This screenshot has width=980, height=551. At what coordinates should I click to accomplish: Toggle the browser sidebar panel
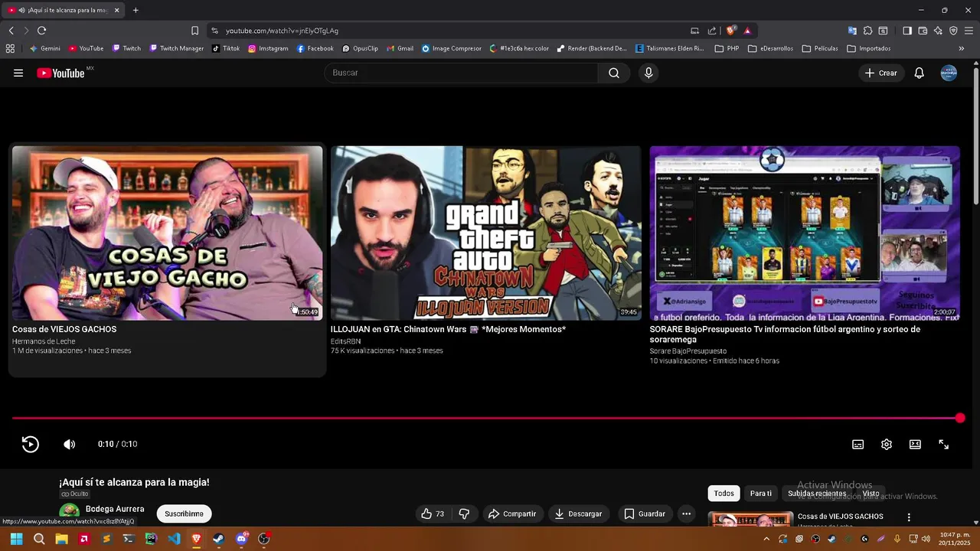[x=907, y=31]
